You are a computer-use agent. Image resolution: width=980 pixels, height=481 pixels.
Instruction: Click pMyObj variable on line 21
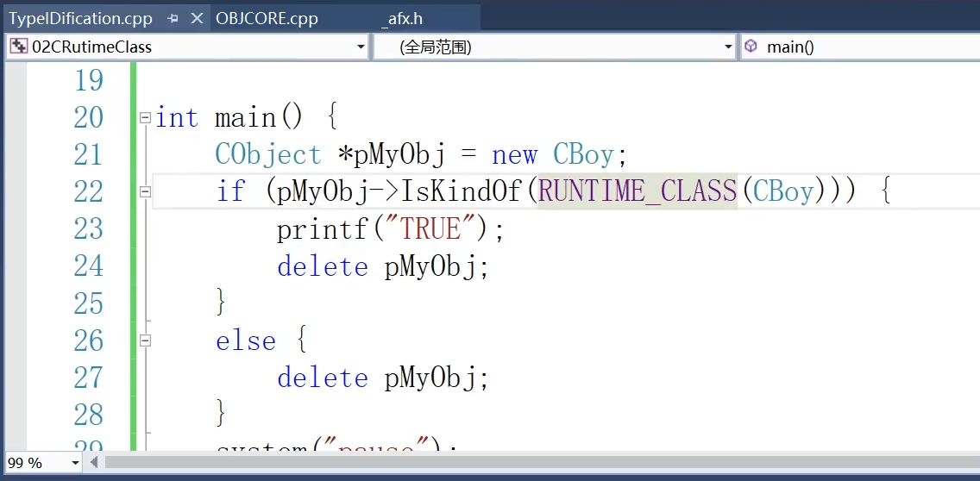(x=399, y=155)
